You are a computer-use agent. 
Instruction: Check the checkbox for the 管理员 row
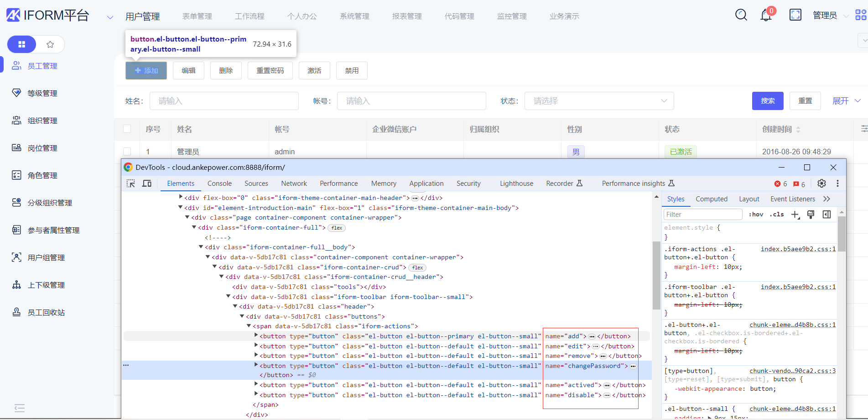coord(127,152)
